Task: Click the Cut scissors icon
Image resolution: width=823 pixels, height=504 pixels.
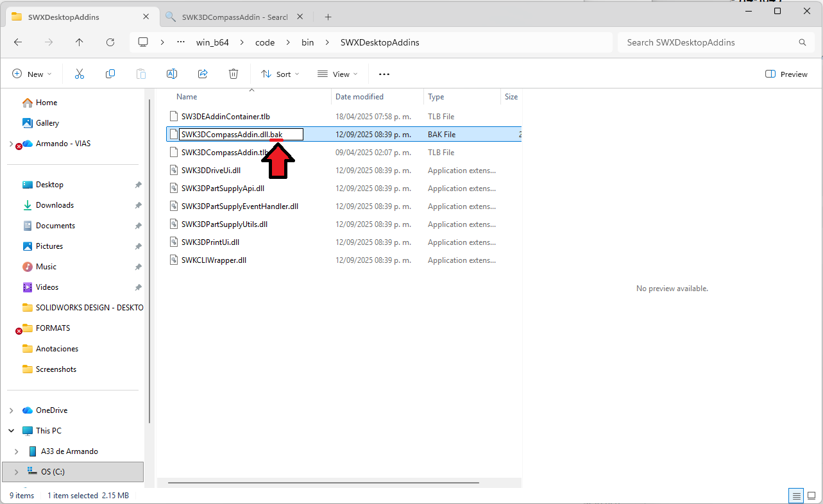Action: [80, 74]
